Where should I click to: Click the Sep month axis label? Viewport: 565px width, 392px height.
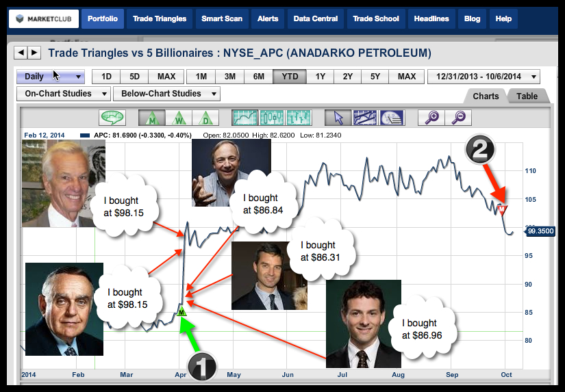tap(452, 375)
